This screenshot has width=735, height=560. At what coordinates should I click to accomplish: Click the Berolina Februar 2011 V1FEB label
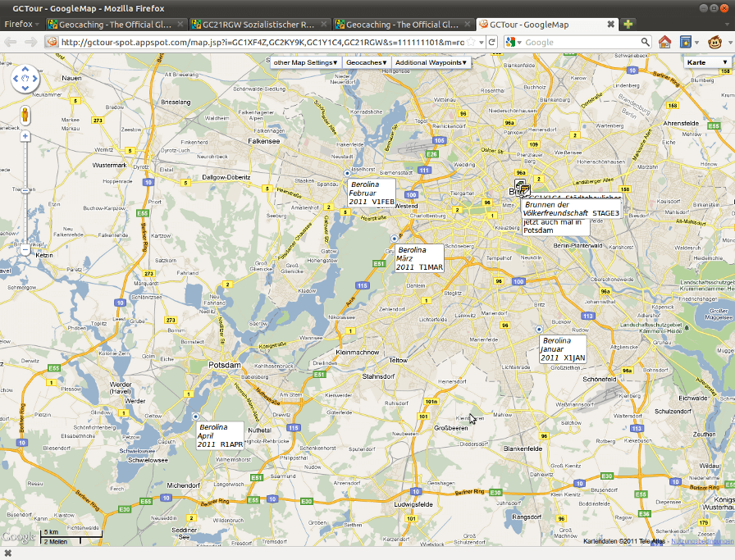[x=372, y=193]
